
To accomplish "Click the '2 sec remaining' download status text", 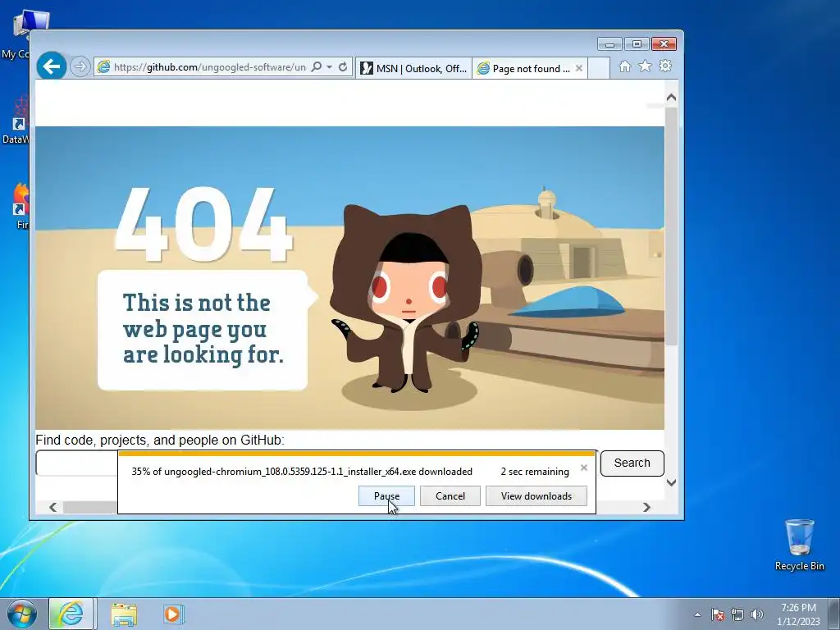I will pyautogui.click(x=535, y=472).
